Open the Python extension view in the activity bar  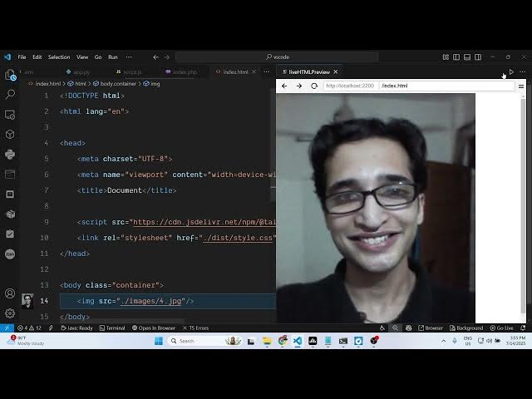click(x=10, y=155)
